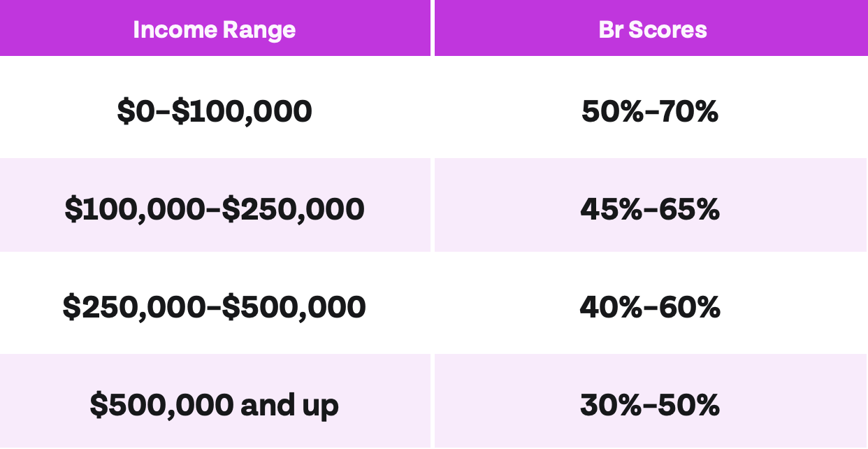The image size is (868, 449).
Task: Click the "30%" lower score value
Action: [611, 405]
